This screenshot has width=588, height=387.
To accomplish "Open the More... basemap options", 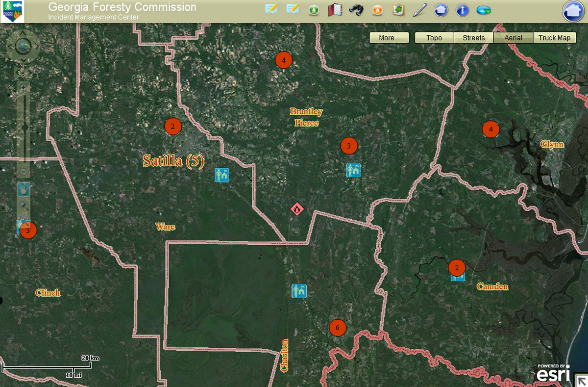I will [389, 38].
